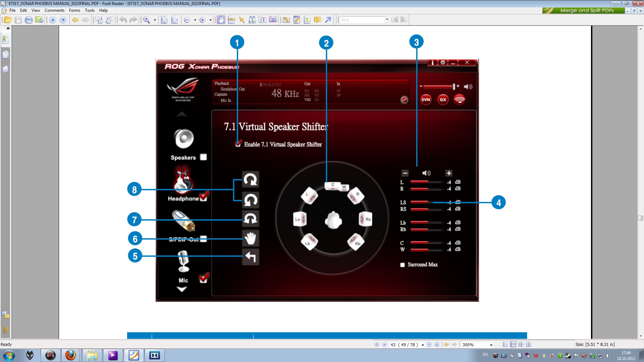Open the Attachments paperclip panel
Image resolution: width=644 pixels, height=362 pixels.
pos(5,329)
